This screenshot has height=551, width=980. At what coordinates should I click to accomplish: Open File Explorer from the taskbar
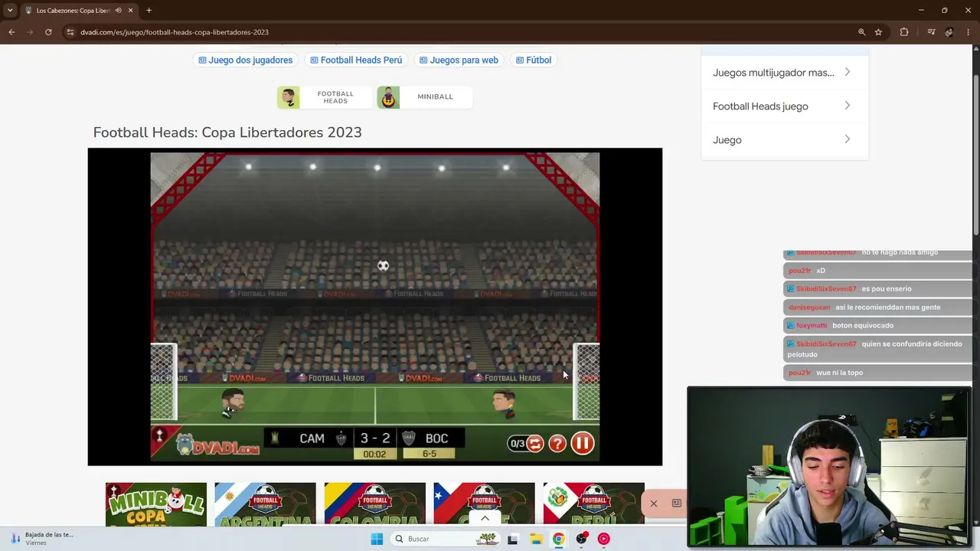pyautogui.click(x=536, y=539)
